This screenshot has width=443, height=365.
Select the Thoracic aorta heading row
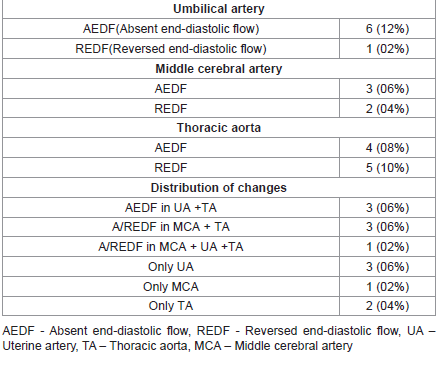[219, 128]
